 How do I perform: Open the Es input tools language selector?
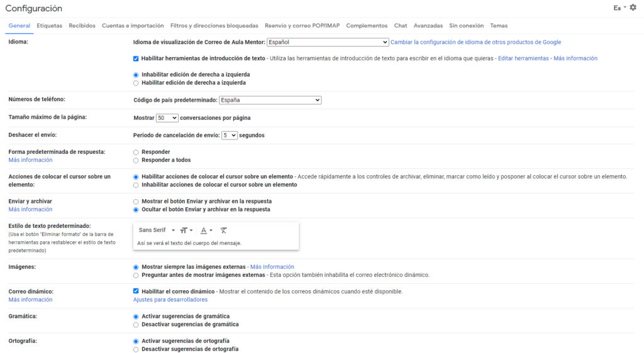(x=619, y=8)
